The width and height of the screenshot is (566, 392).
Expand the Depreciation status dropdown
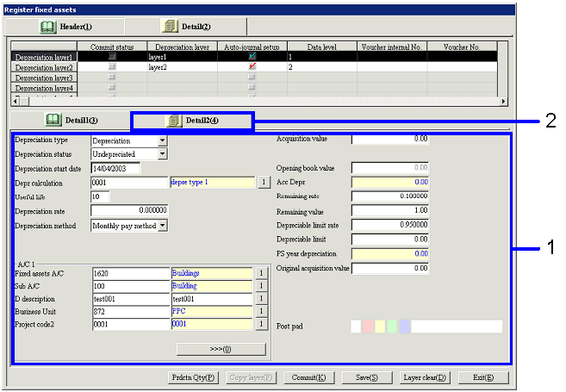click(x=162, y=154)
